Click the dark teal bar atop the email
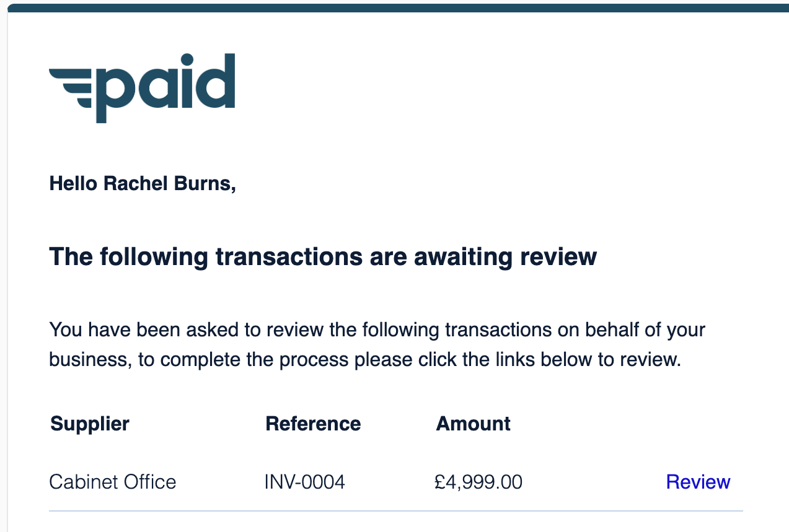Viewport: 789px width, 532px height. coord(397,7)
